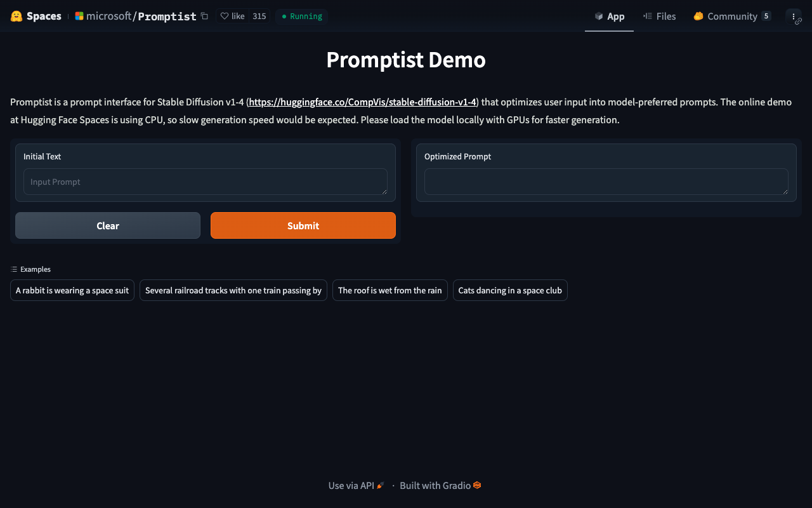Screen dimensions: 812x508
Task: Open the Community tab
Action: coord(731,17)
